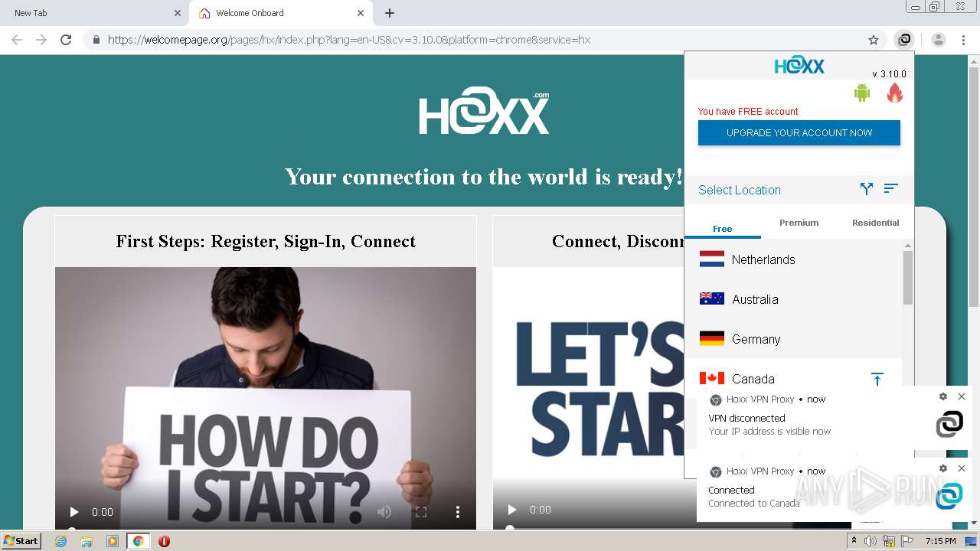Choose the Australia location
The width and height of the screenshot is (980, 551).
pyautogui.click(x=793, y=299)
